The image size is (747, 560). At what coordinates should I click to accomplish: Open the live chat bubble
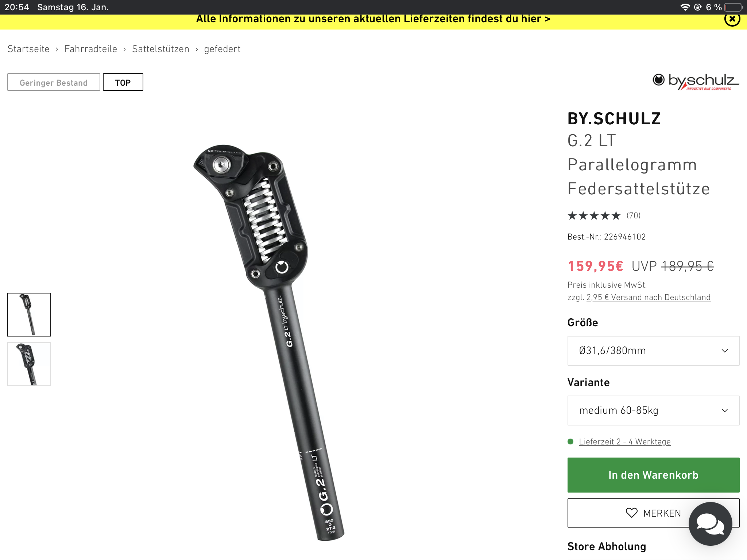point(710,524)
